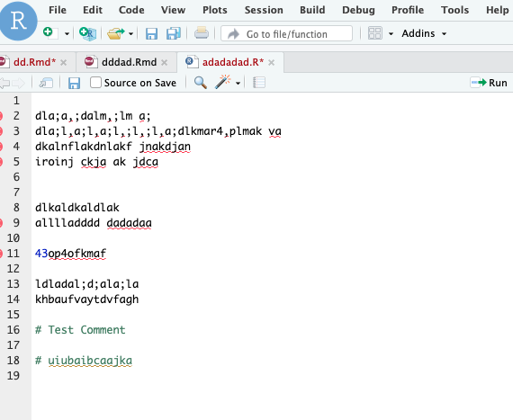
Task: Click the word 'iroinj' on line 5
Action: tap(54, 162)
